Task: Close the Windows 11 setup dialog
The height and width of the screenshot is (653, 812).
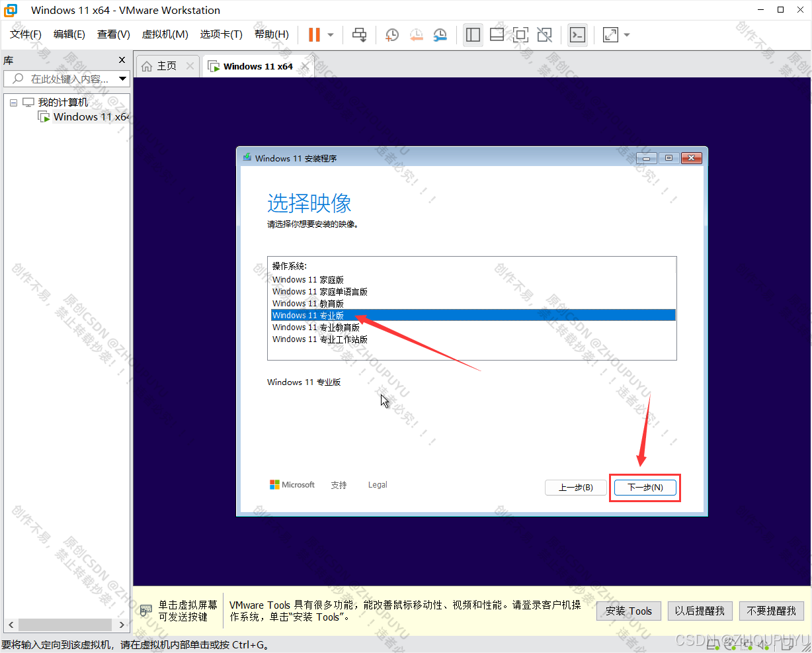Action: click(x=691, y=158)
